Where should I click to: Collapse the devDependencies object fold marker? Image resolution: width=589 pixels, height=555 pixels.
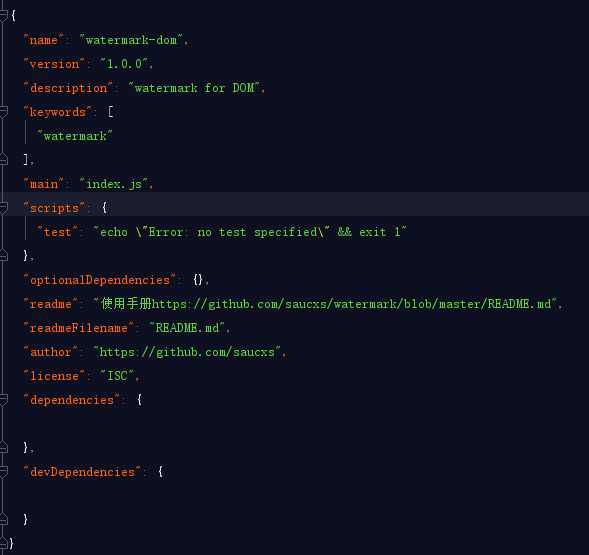pyautogui.click(x=3, y=472)
